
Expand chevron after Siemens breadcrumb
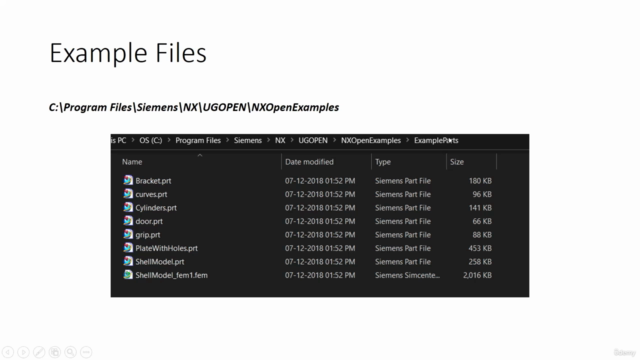pos(269,140)
